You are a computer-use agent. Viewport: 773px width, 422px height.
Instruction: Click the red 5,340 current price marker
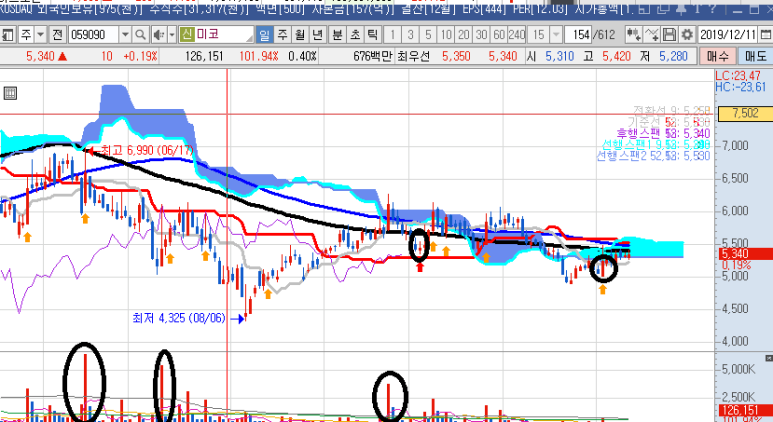pos(745,254)
